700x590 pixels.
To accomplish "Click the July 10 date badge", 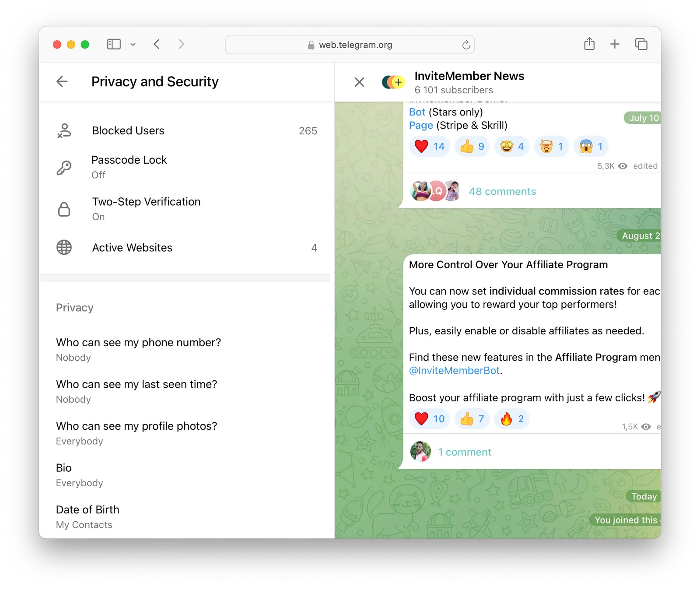I will (642, 118).
